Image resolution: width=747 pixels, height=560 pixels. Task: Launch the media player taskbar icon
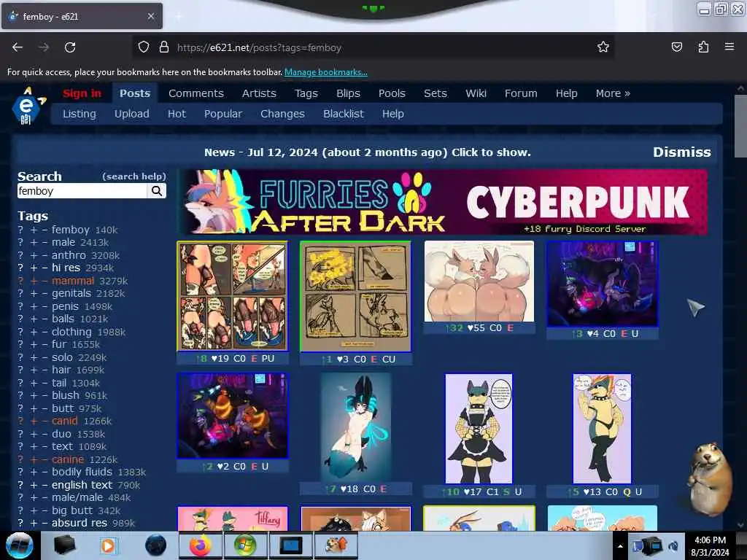pos(109,545)
